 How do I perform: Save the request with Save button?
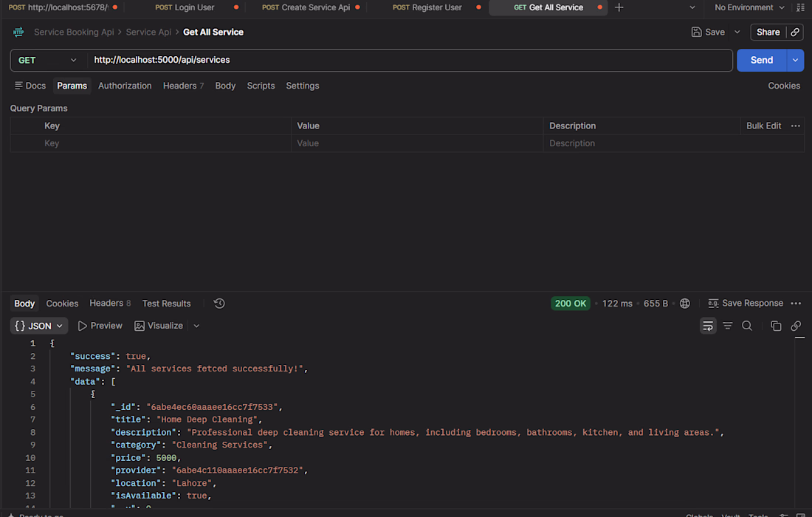coord(708,32)
